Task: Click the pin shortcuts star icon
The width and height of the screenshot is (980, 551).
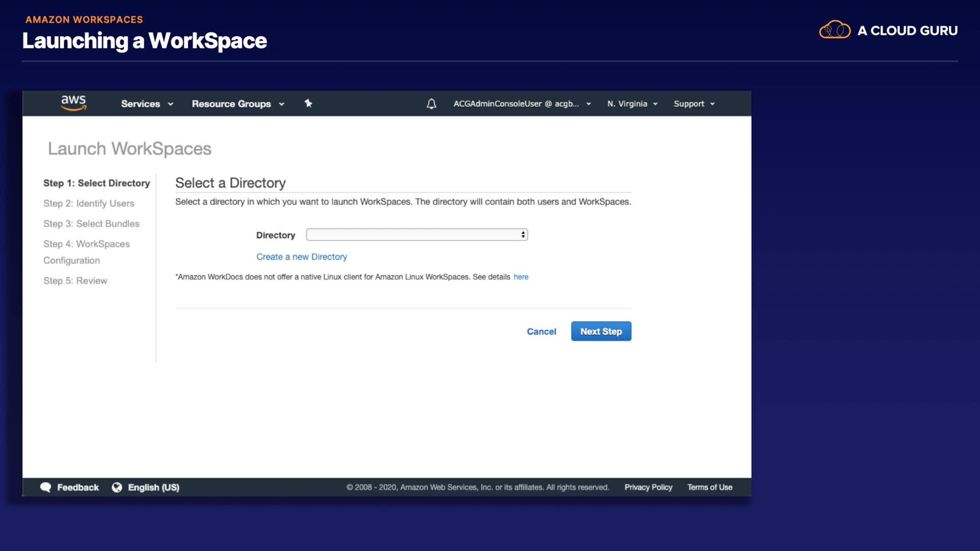Action: [x=308, y=104]
